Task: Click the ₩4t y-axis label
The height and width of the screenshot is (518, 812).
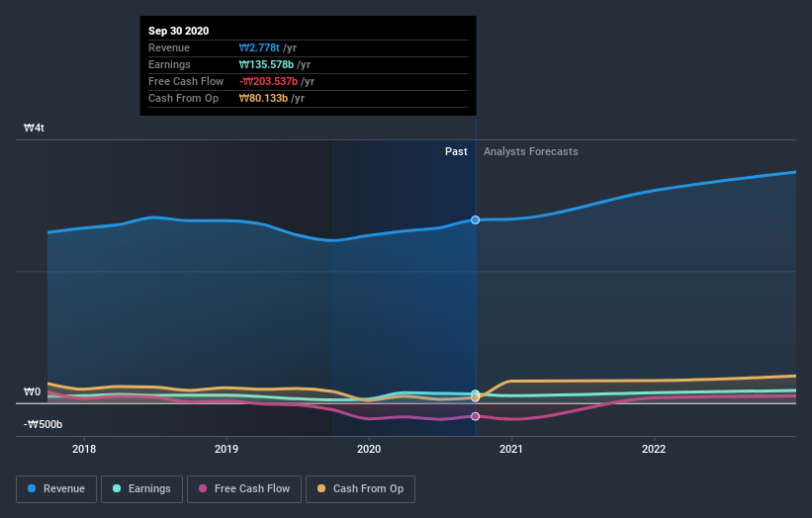Action: coord(34,128)
